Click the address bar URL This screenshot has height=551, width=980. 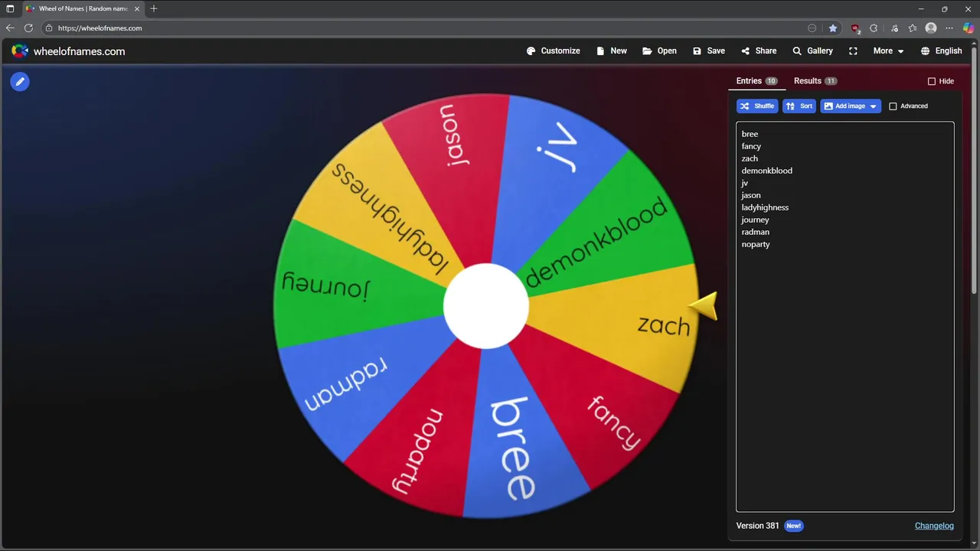pyautogui.click(x=100, y=28)
